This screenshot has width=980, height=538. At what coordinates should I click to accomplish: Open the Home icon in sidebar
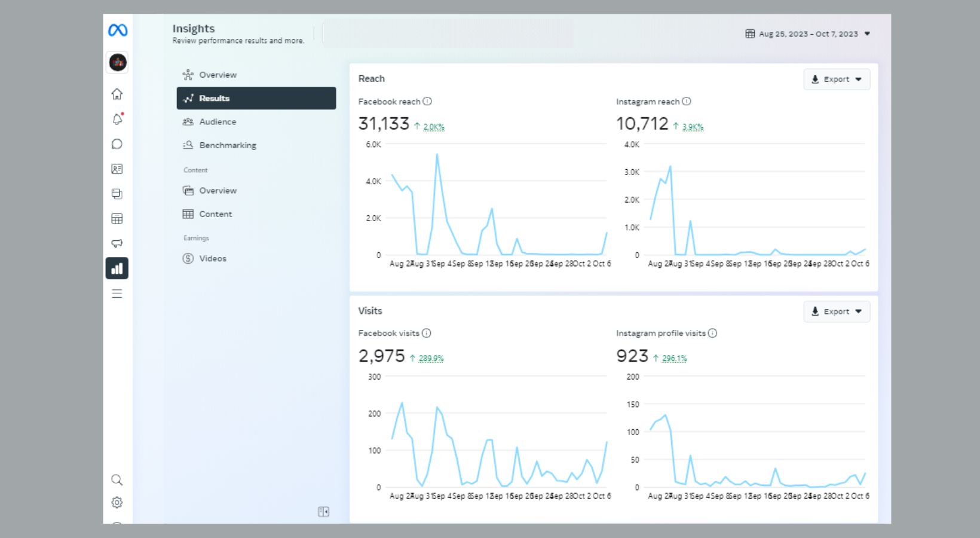point(117,94)
